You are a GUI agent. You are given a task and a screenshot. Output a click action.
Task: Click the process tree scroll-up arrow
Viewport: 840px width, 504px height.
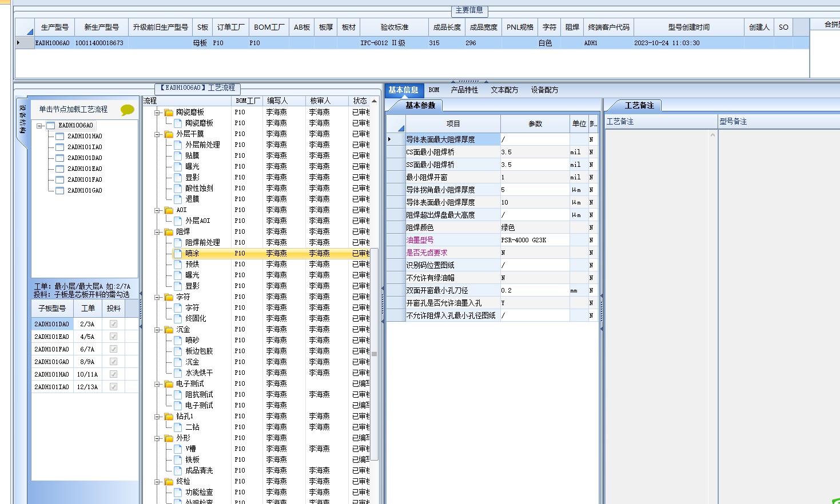click(375, 101)
